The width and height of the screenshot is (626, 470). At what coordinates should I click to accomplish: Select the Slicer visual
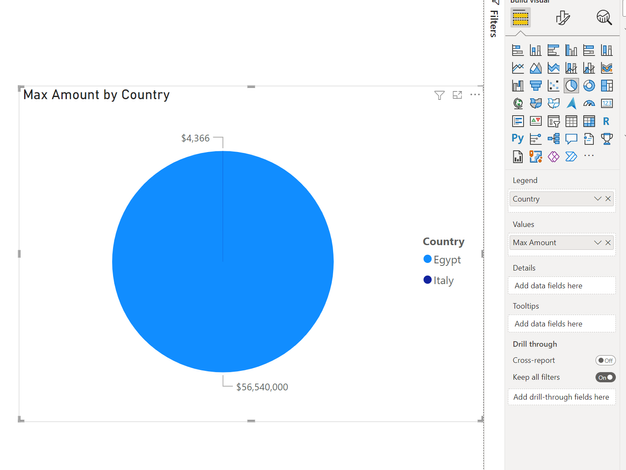coord(553,121)
